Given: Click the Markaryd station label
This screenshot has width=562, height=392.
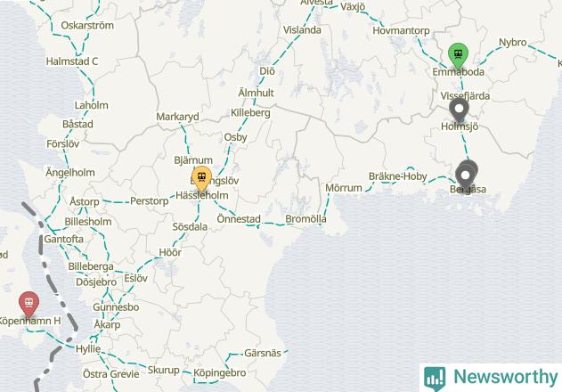Looking at the screenshot, I should point(177,117).
